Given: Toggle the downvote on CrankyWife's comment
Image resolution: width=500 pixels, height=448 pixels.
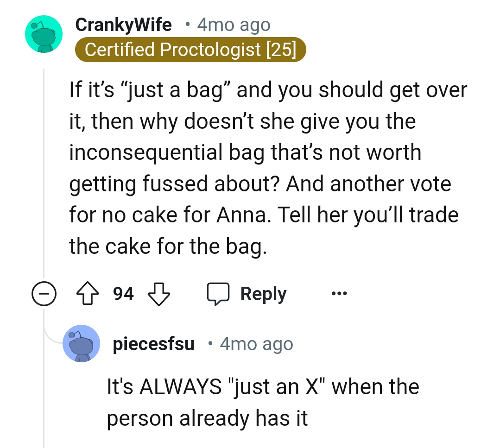Looking at the screenshot, I should (158, 293).
